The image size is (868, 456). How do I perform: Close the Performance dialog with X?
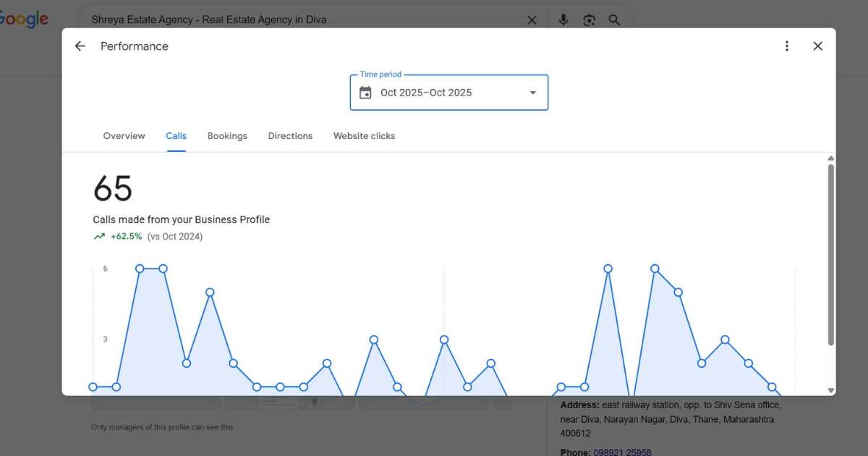pos(818,46)
